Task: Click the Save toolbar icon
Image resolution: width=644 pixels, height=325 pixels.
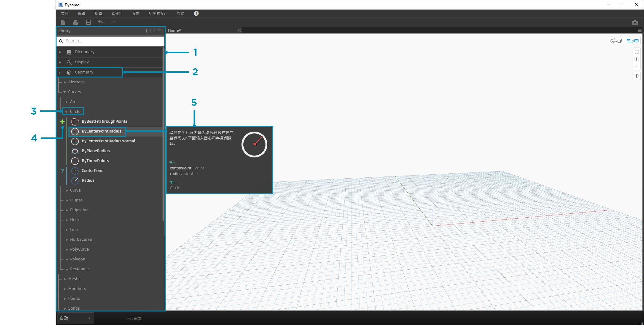Action: tap(88, 22)
